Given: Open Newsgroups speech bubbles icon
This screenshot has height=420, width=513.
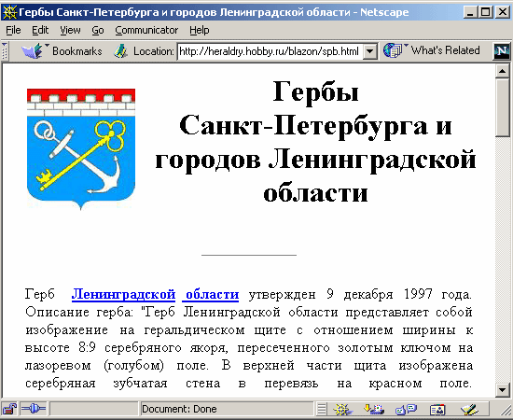Looking at the screenshot, I should point(406,409).
